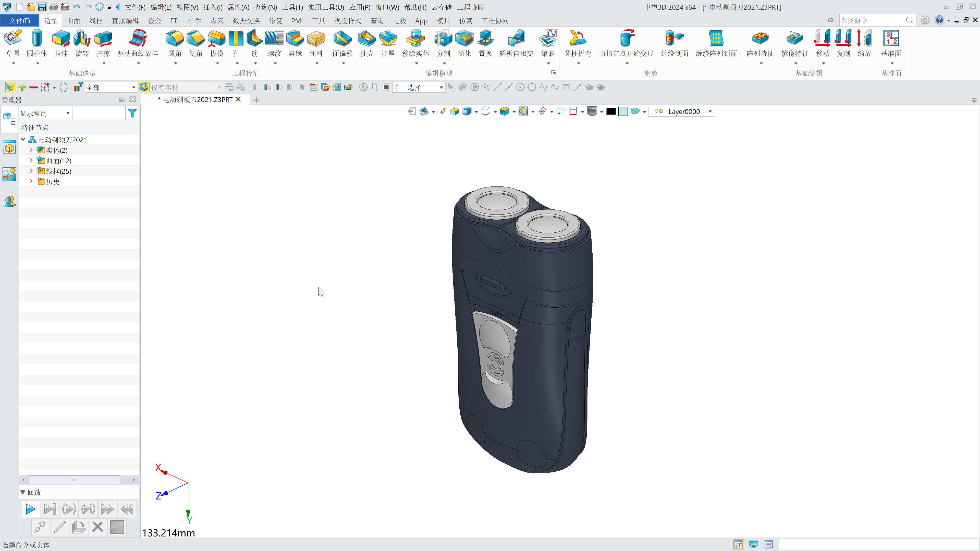The width and height of the screenshot is (980, 551).
Task: Click the 基准面 datum plane tool
Action: coord(891,43)
